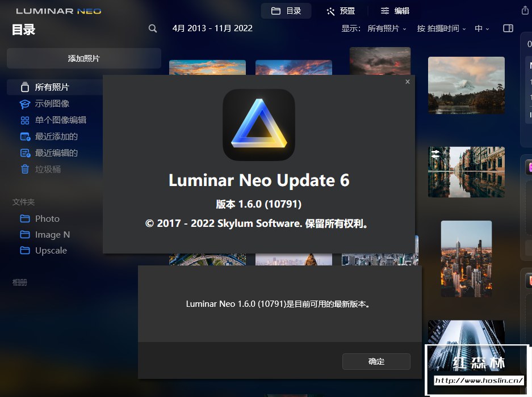The image size is (532, 397).
Task: Click the LUMINAR NEO logo text
Action: (x=58, y=11)
